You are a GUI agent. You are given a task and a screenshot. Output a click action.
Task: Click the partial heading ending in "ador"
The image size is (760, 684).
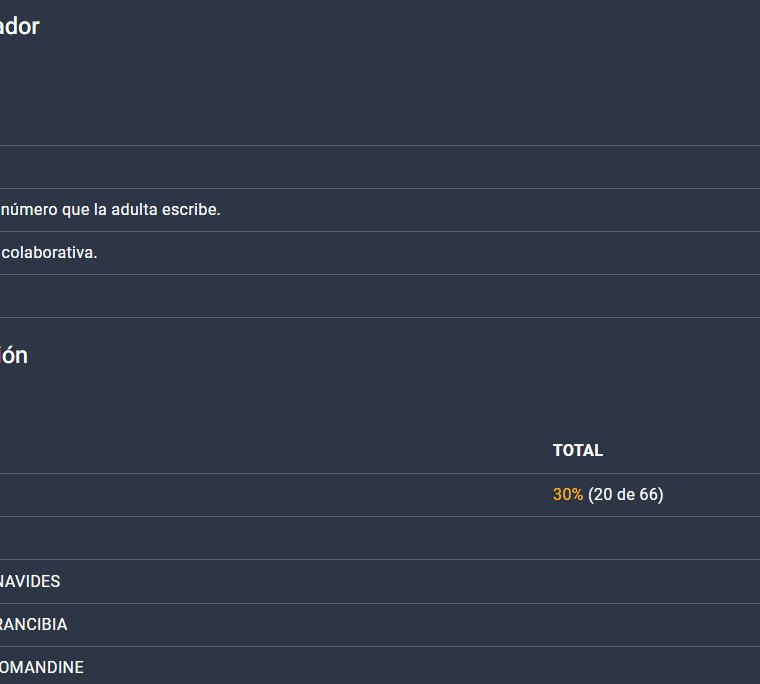[x=20, y=27]
